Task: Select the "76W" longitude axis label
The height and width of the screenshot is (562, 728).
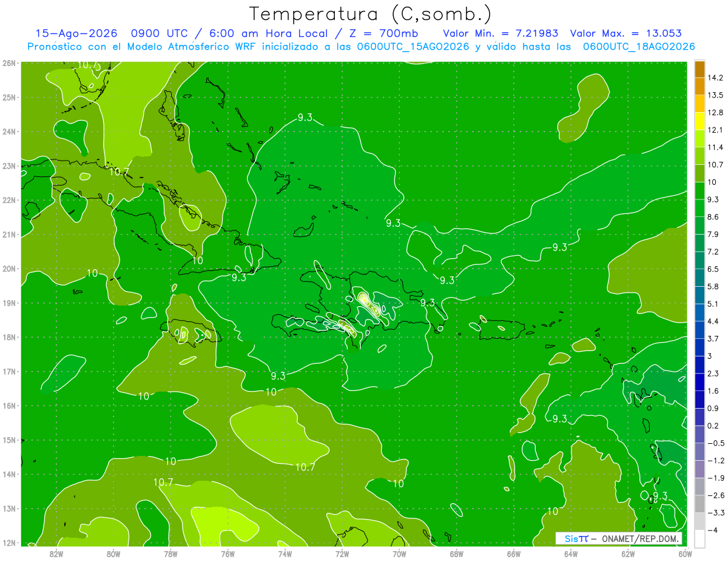Action: coord(227,553)
